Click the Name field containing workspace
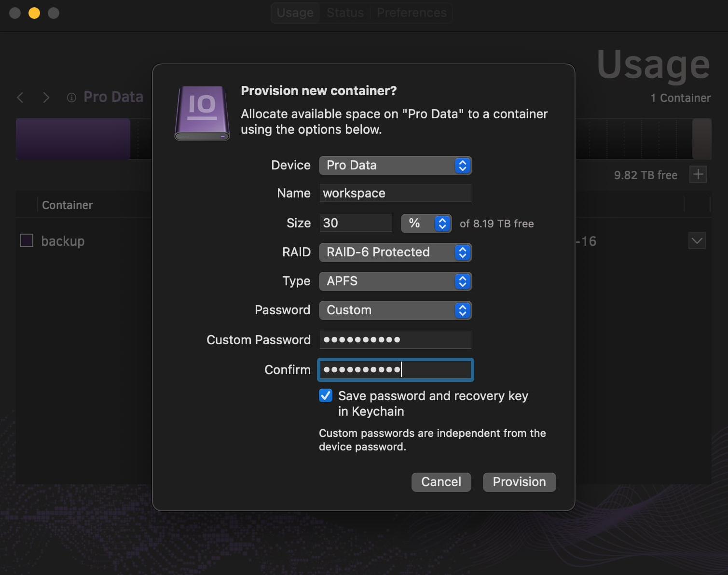This screenshot has width=728, height=575. pos(395,193)
